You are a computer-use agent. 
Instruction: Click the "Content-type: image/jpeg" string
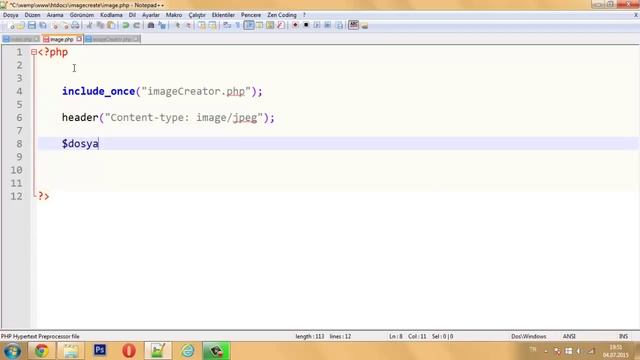pyautogui.click(x=184, y=118)
